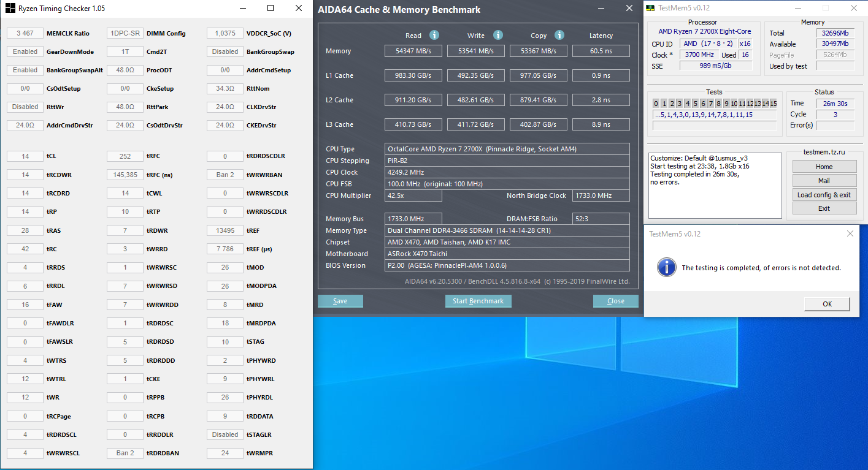Click the Exit button in TestMem5
868x470 pixels.
click(824, 208)
